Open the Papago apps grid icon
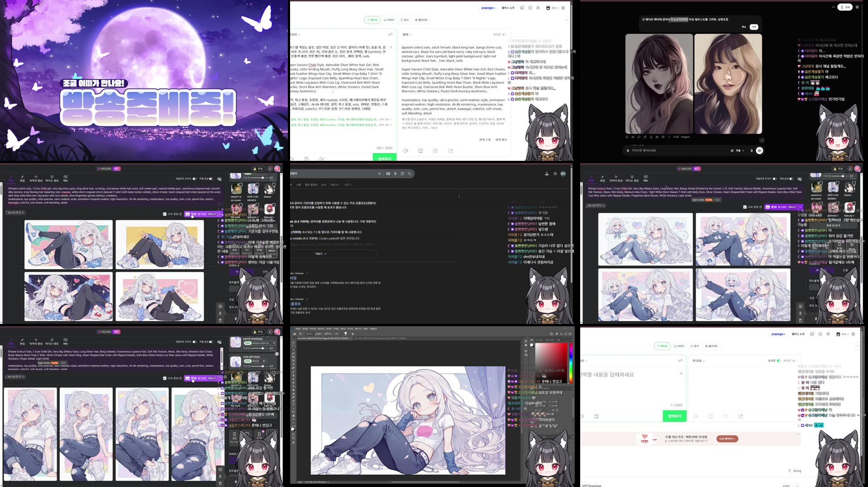 coord(563,8)
